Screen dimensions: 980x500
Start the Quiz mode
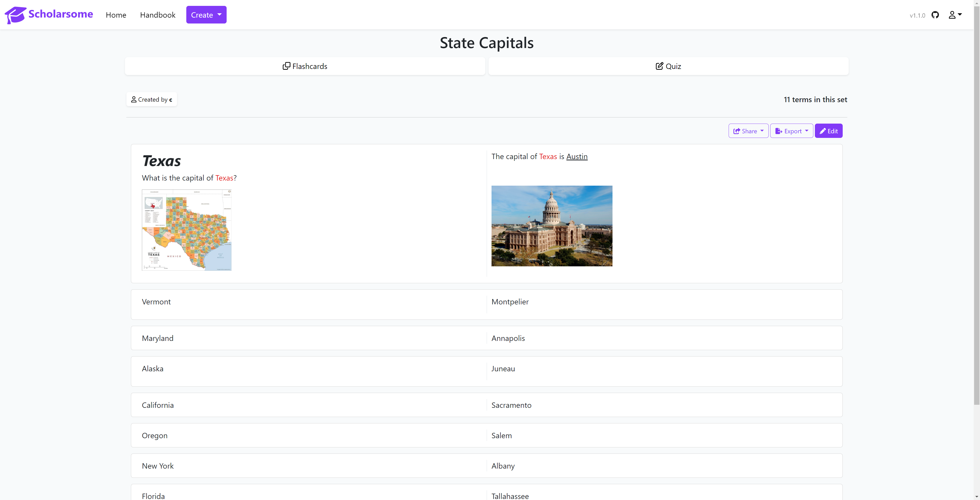coord(668,66)
